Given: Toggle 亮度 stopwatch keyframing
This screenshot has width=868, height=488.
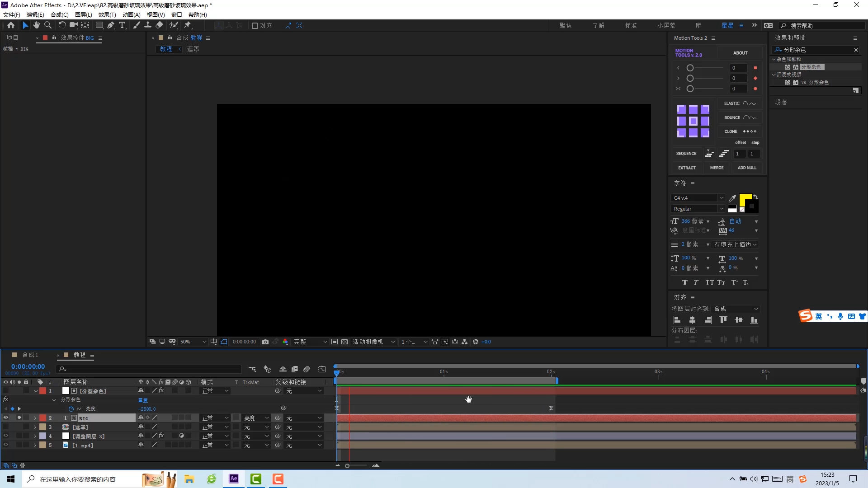Looking at the screenshot, I should (x=71, y=409).
